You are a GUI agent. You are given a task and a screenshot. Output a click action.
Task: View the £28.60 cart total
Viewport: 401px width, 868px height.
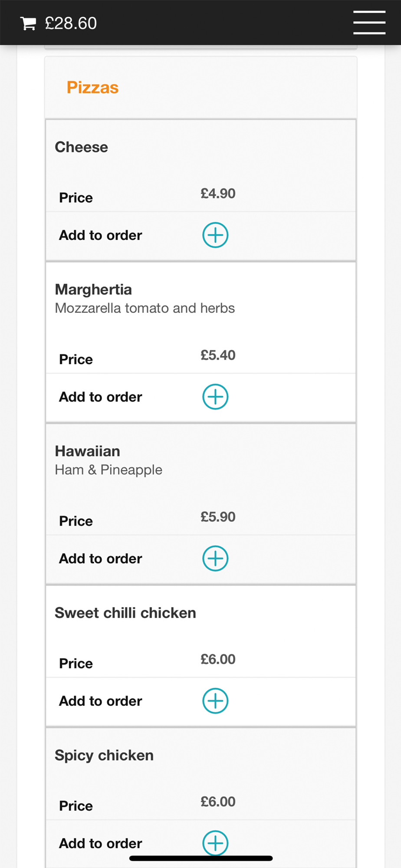tap(71, 23)
